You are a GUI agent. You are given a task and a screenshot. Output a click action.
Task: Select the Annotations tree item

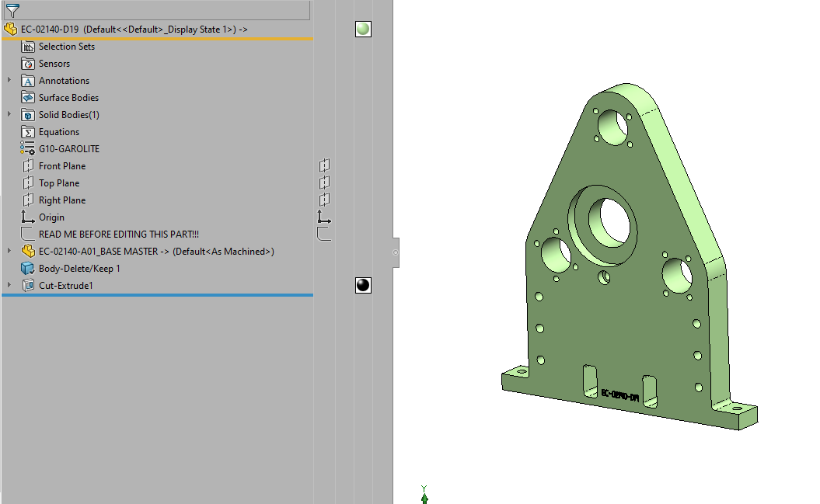[x=64, y=81]
